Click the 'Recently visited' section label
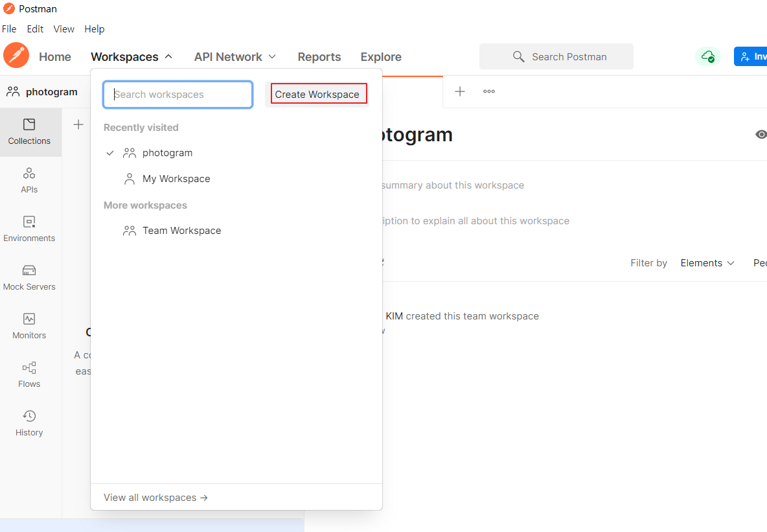Viewport: 767px width, 532px height. [141, 127]
